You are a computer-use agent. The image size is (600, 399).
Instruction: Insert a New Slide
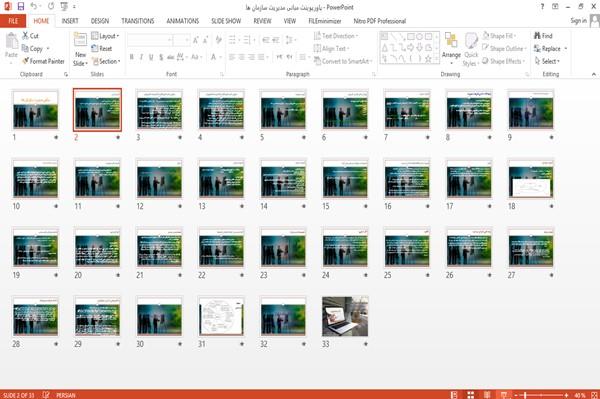coord(80,49)
